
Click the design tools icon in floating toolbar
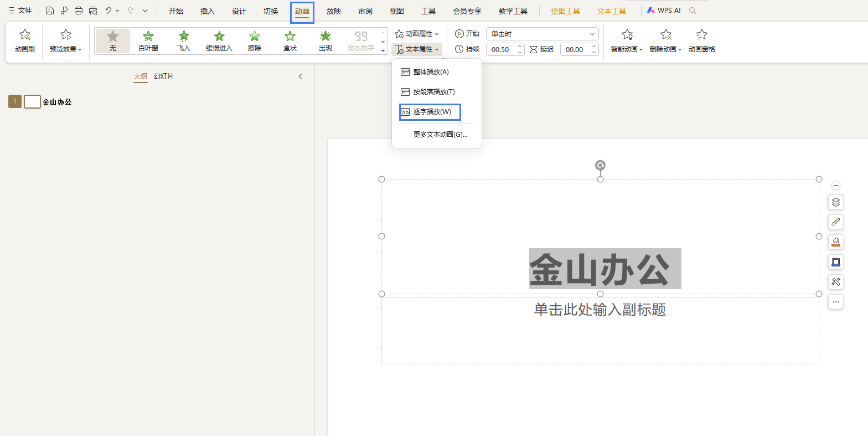[836, 282]
